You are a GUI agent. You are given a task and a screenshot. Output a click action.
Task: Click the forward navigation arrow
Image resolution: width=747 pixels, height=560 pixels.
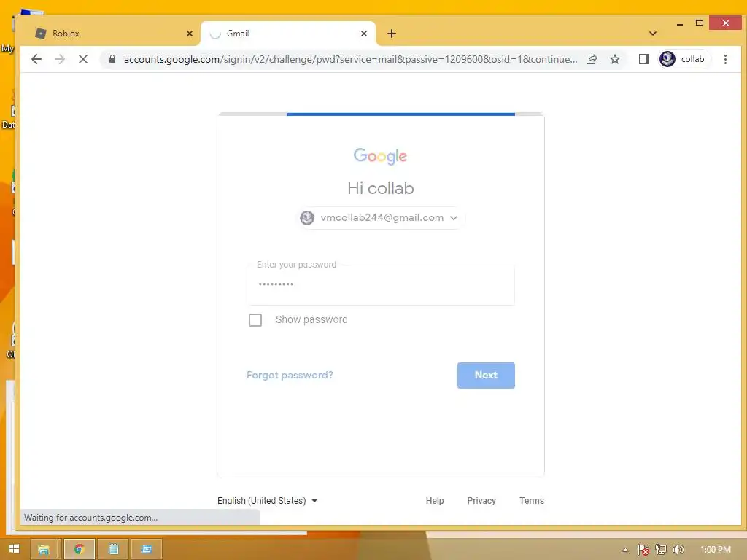(x=60, y=59)
